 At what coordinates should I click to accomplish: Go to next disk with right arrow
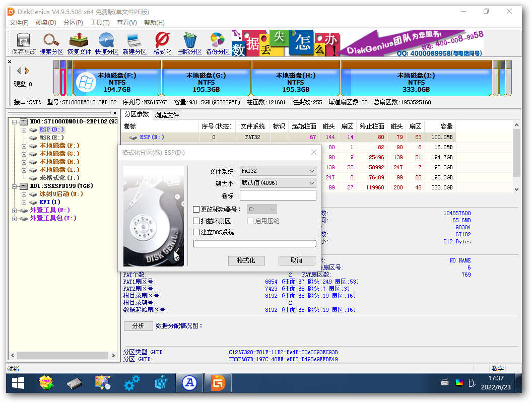click(x=27, y=71)
